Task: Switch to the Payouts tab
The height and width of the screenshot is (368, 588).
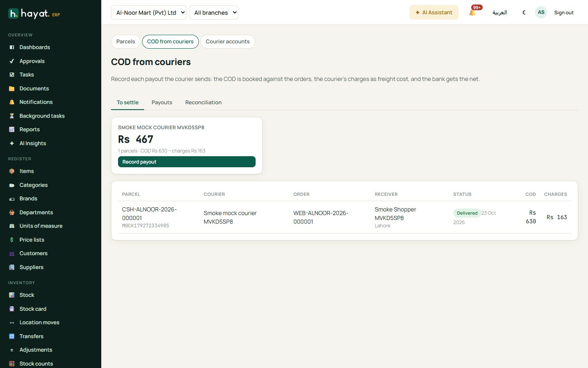Action: 162,103
